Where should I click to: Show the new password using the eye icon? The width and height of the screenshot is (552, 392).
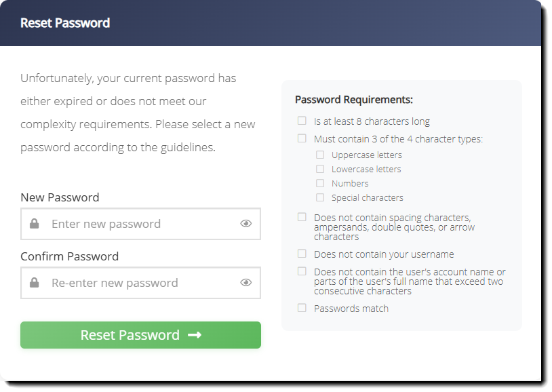[x=247, y=224]
